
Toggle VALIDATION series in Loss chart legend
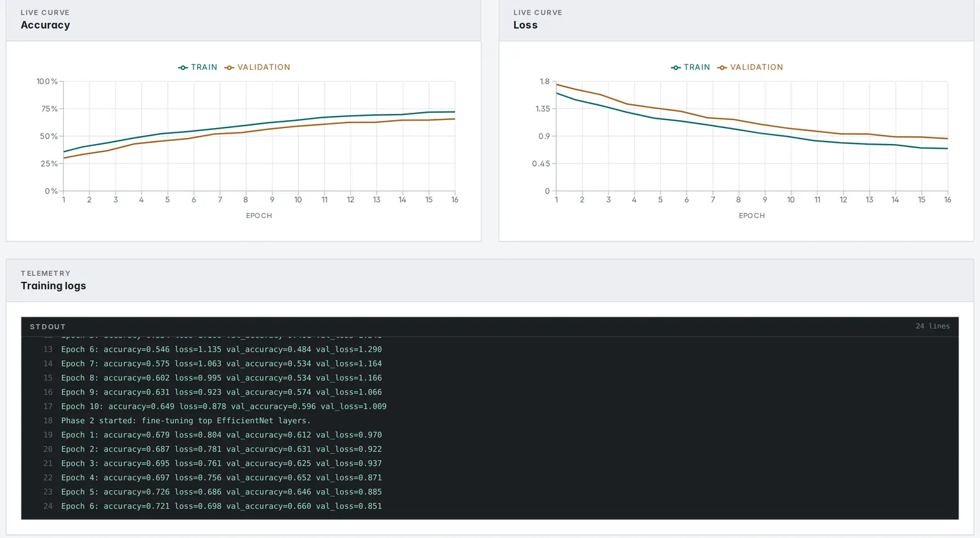pyautogui.click(x=750, y=67)
